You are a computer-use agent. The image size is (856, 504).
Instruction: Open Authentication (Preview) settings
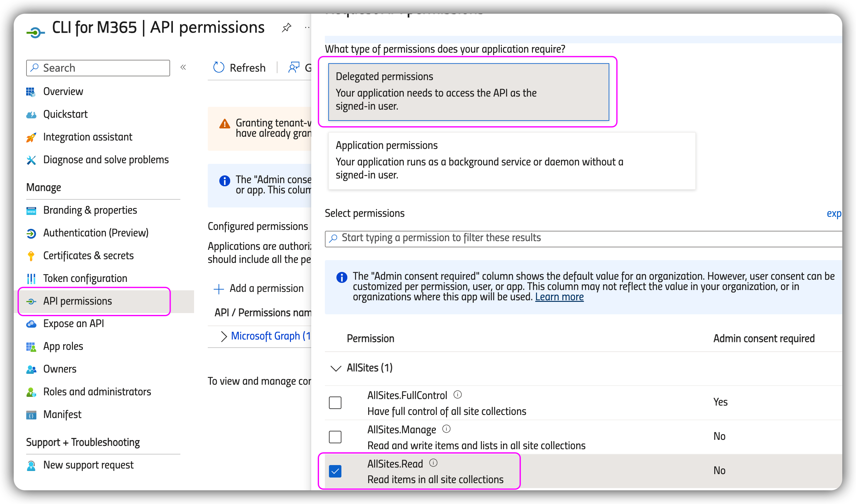tap(95, 233)
